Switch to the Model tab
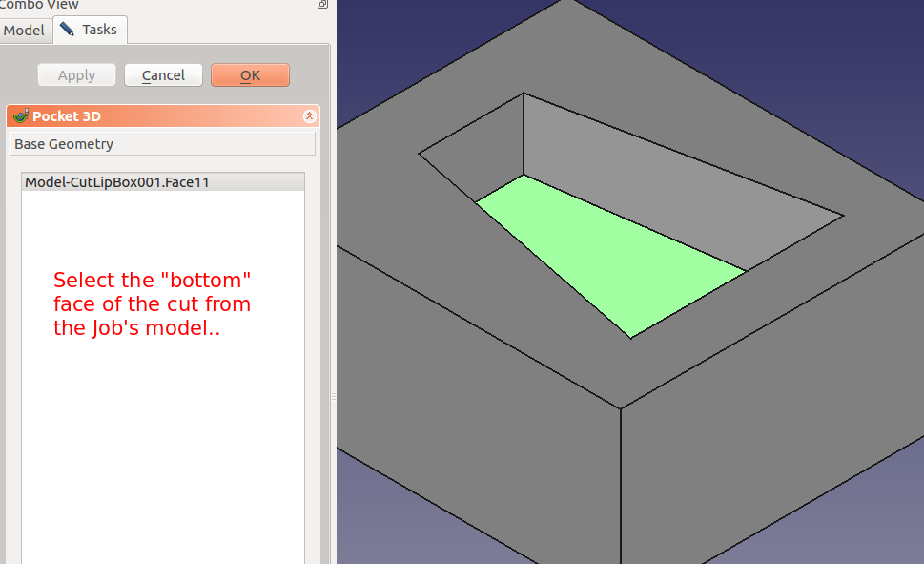 pos(24,30)
